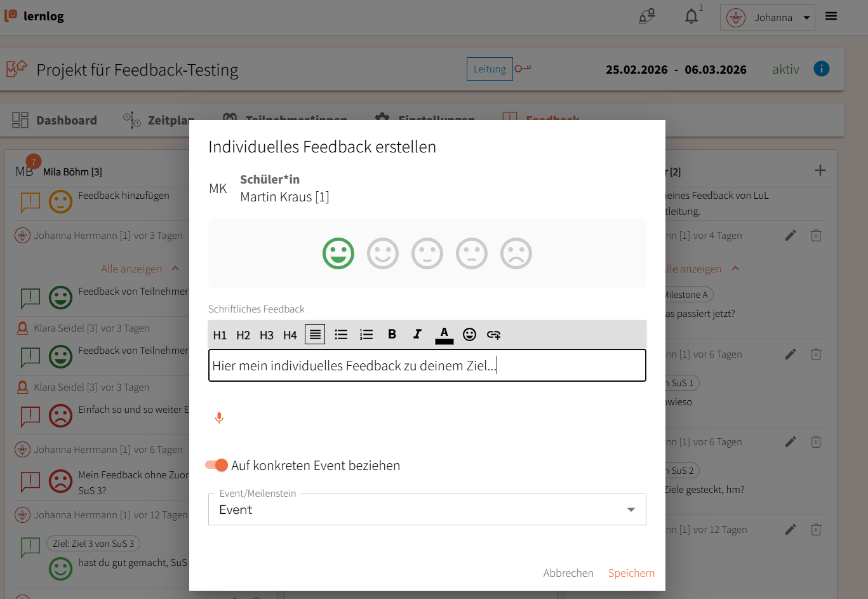868x599 pixels.
Task: Click Abbrechen to cancel dialog
Action: click(568, 573)
